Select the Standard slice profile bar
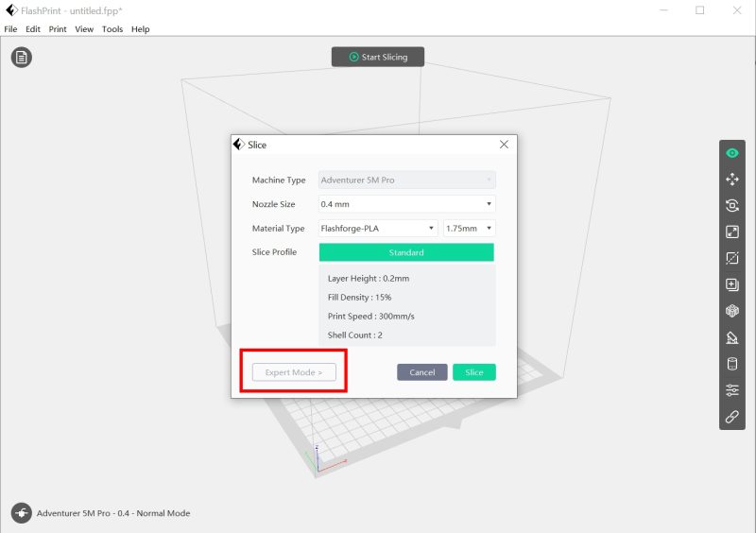Screen dimensions: 756x533 click(x=406, y=252)
